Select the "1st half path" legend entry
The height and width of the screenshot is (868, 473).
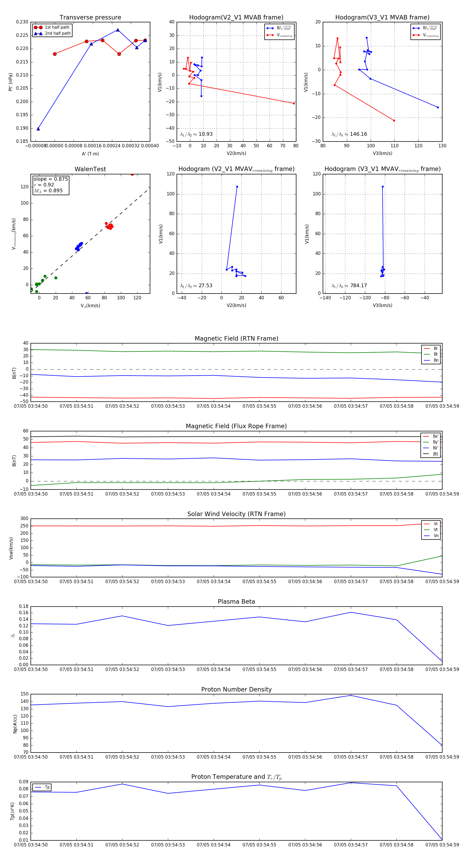coord(52,27)
